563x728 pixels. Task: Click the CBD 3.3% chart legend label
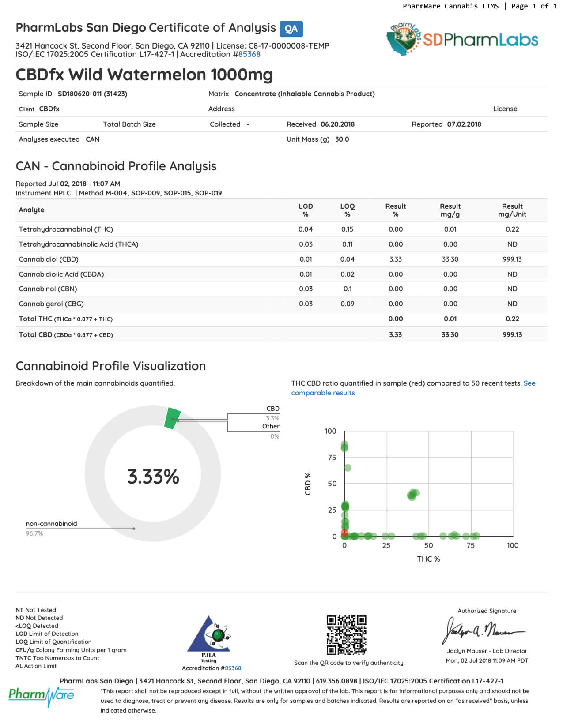point(272,409)
